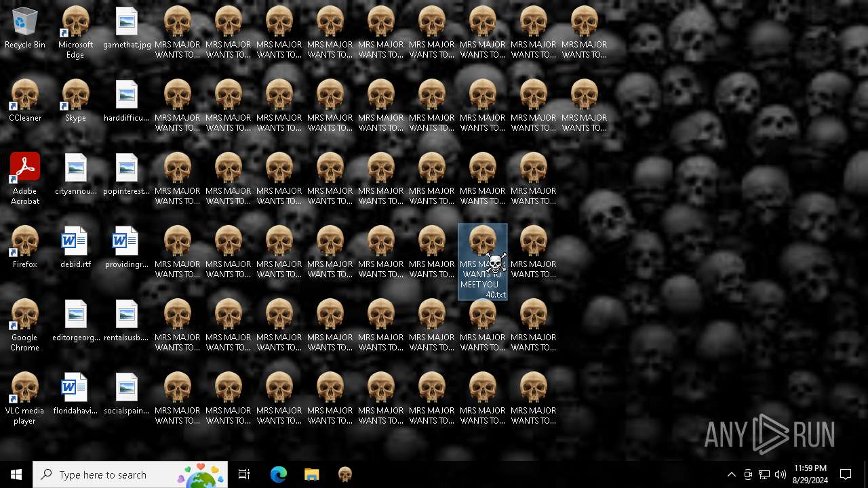The image size is (868, 488).
Task: Open the Recycle Bin desktop icon
Action: [25, 28]
